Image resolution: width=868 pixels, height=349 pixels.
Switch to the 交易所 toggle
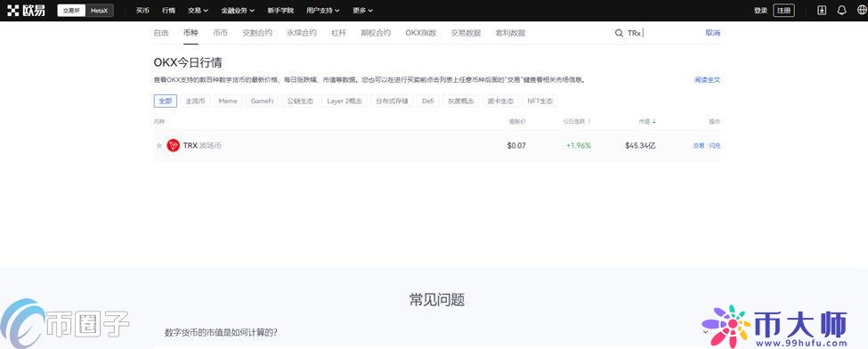point(71,11)
